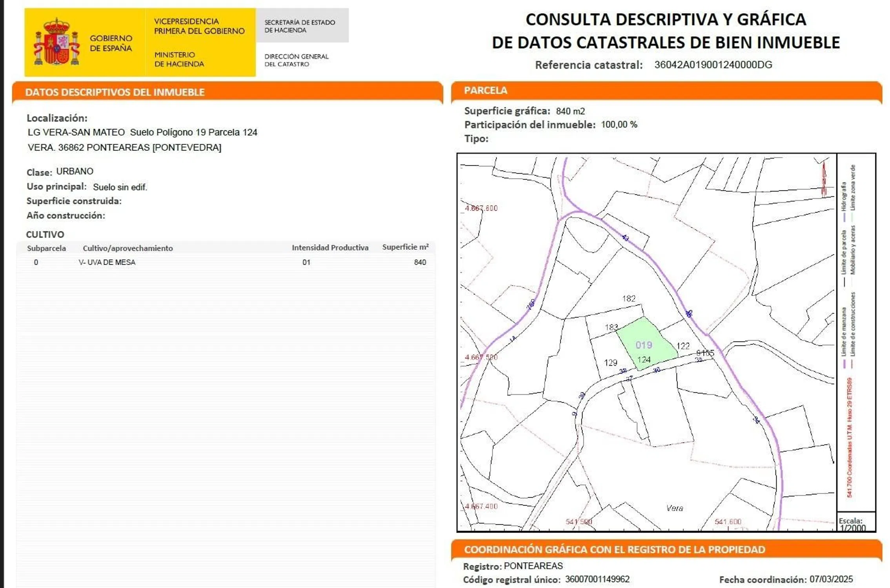Click parcel number 182 on the map
The height and width of the screenshot is (588, 890).
coord(628,298)
